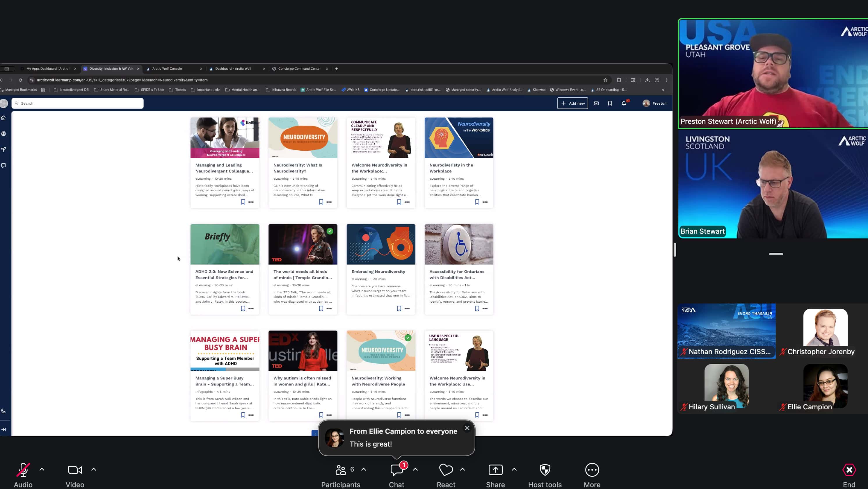Viewport: 868px width, 489px height.
Task: Open browser extensions puzzle icon
Action: (619, 80)
